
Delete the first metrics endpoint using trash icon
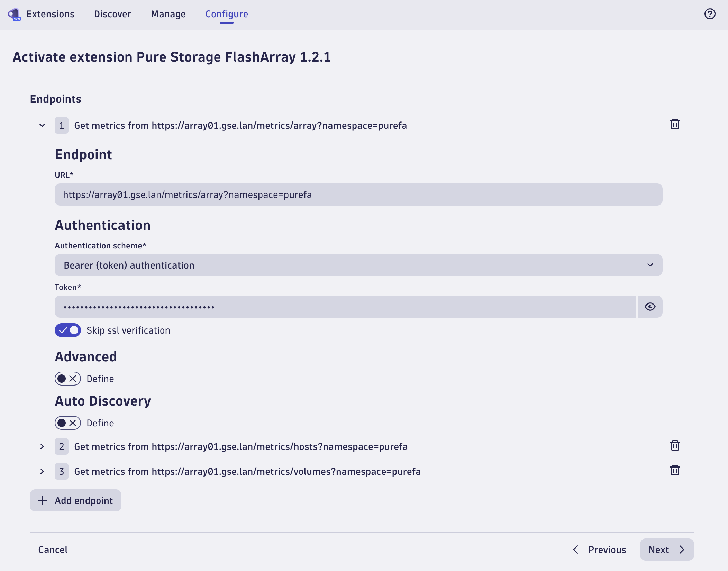tap(675, 125)
